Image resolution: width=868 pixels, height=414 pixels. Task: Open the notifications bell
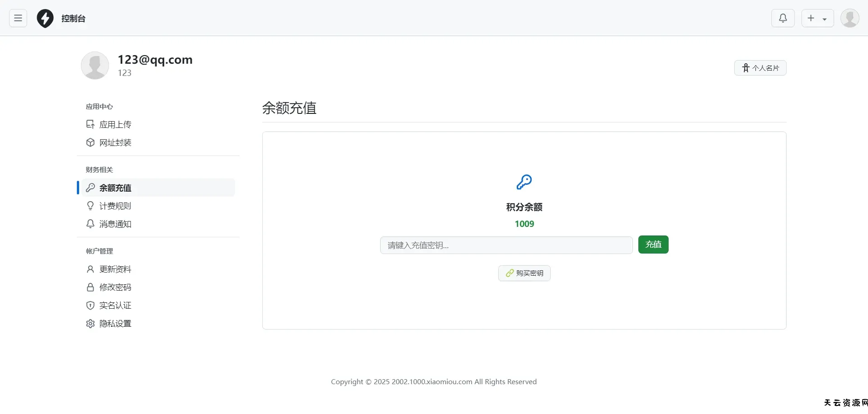coord(783,18)
